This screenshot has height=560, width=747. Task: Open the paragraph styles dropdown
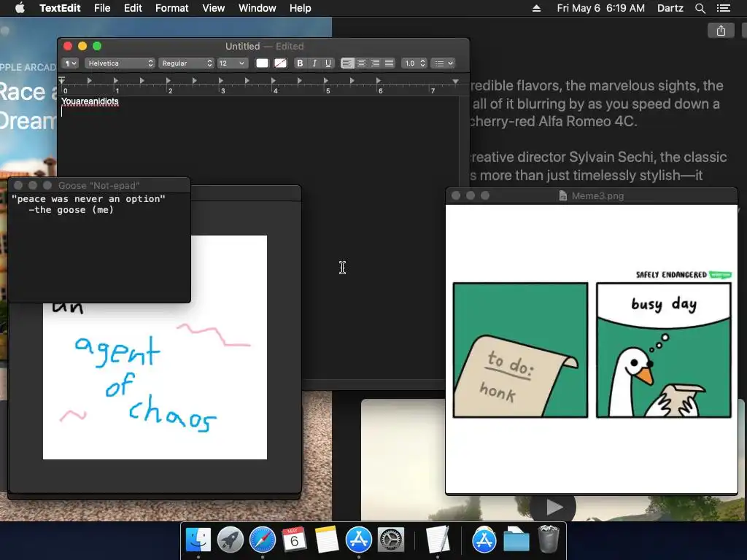(70, 63)
